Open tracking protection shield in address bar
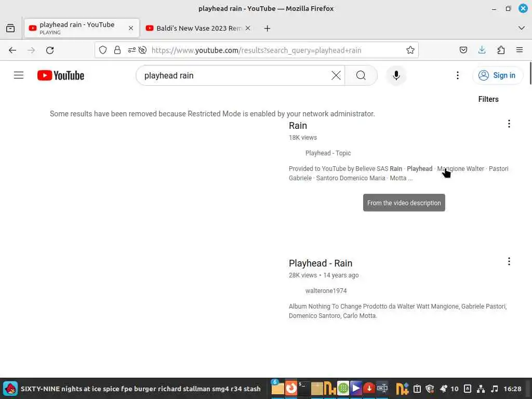This screenshot has height=399, width=532. pyautogui.click(x=103, y=50)
